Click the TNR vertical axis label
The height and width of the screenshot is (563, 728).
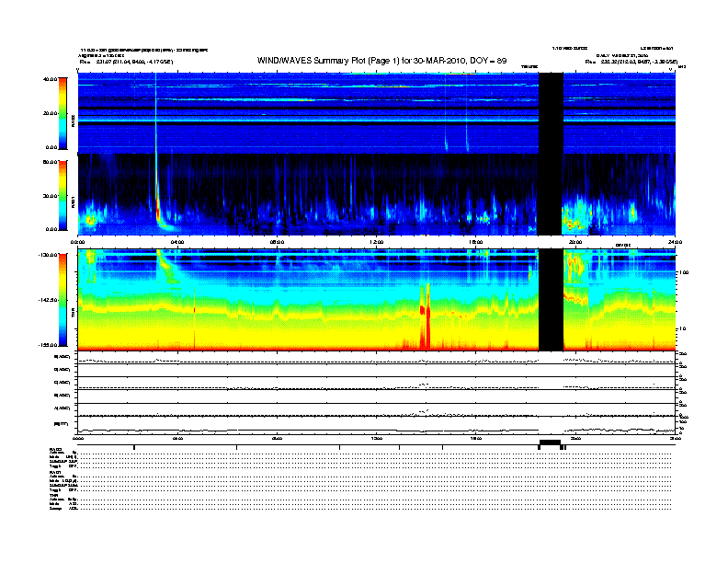[x=73, y=315]
